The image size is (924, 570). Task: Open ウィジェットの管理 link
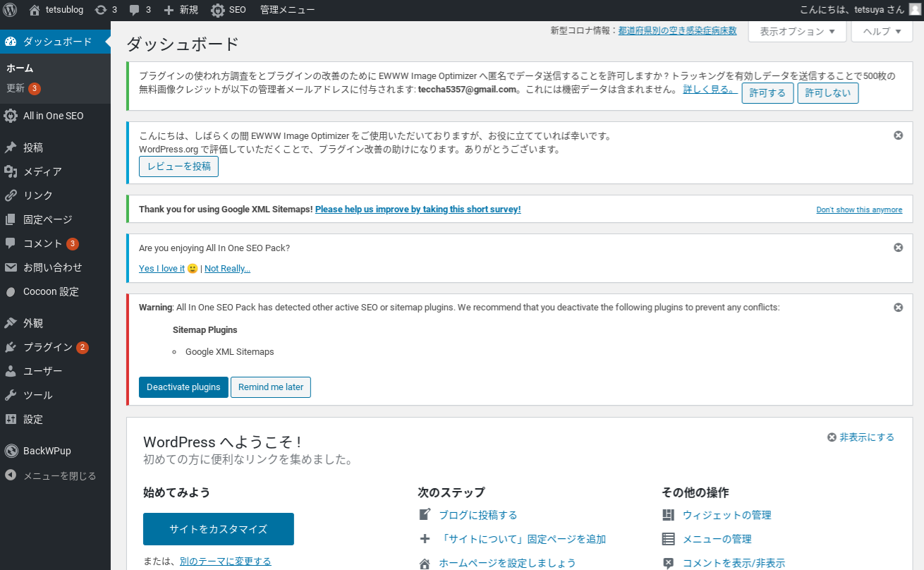pos(727,515)
